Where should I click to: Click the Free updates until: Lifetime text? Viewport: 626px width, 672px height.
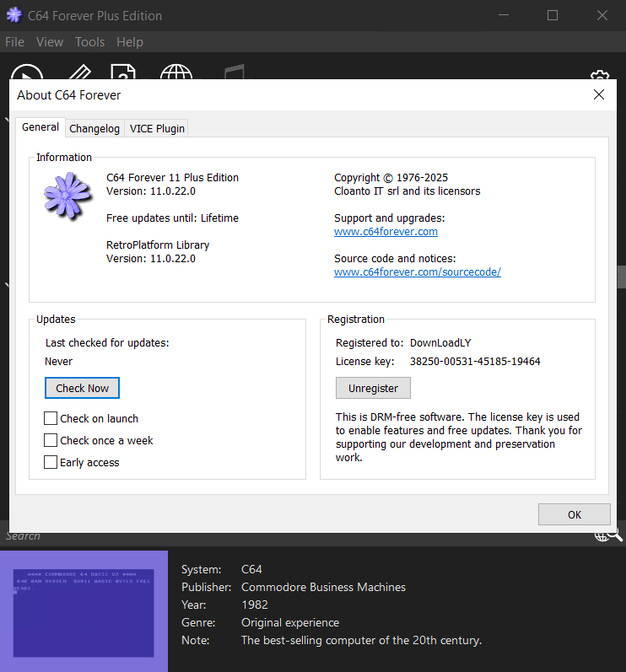click(172, 218)
